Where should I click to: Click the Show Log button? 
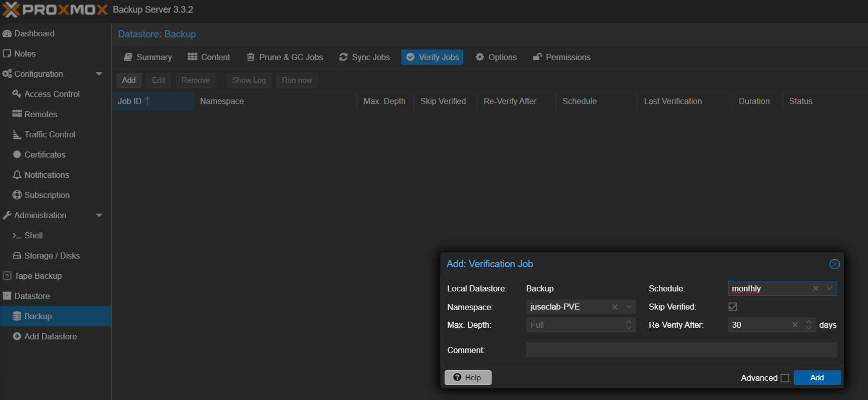[249, 80]
